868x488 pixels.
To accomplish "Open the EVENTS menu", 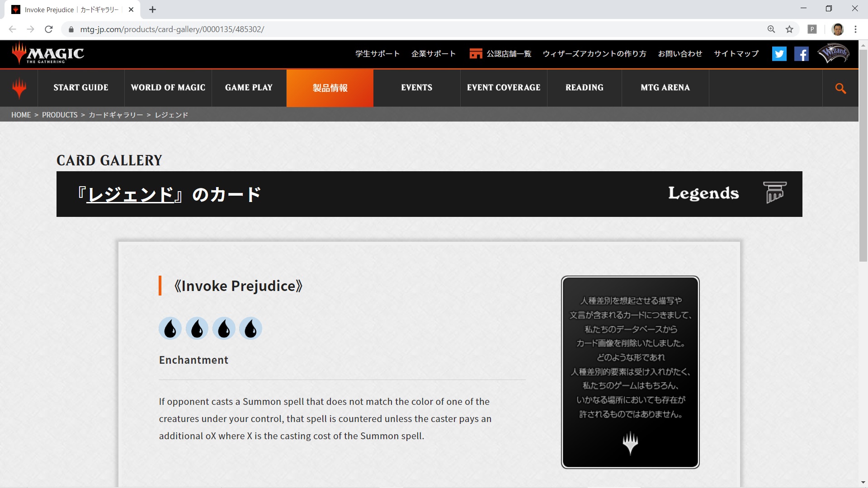I will 417,88.
